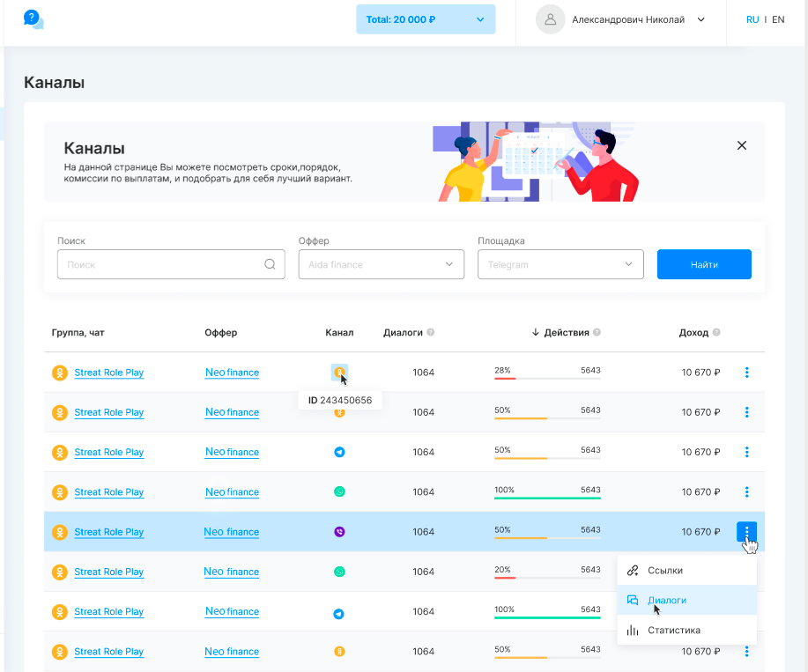Open the Оффер dropdown
Viewport: 808px width, 672px height.
pos(381,264)
